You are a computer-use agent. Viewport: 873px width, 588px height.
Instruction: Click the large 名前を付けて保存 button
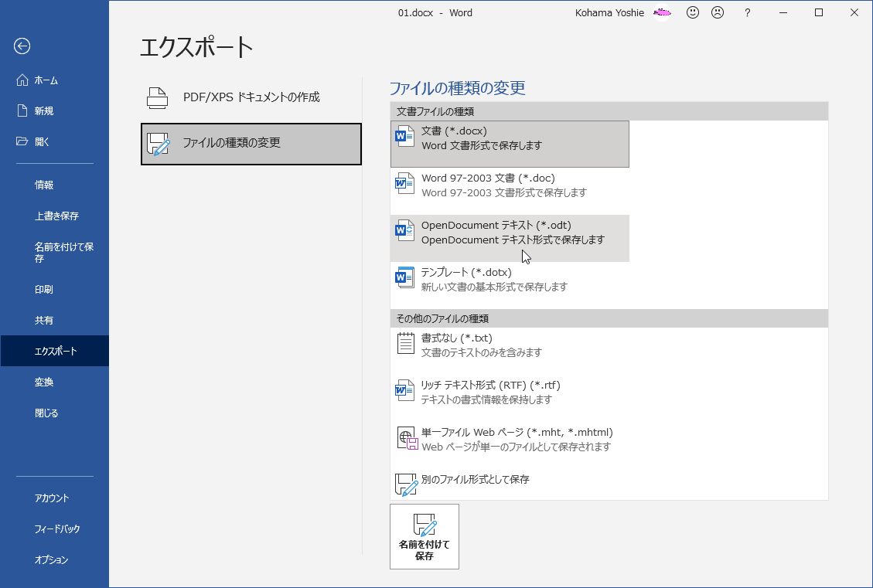click(425, 536)
